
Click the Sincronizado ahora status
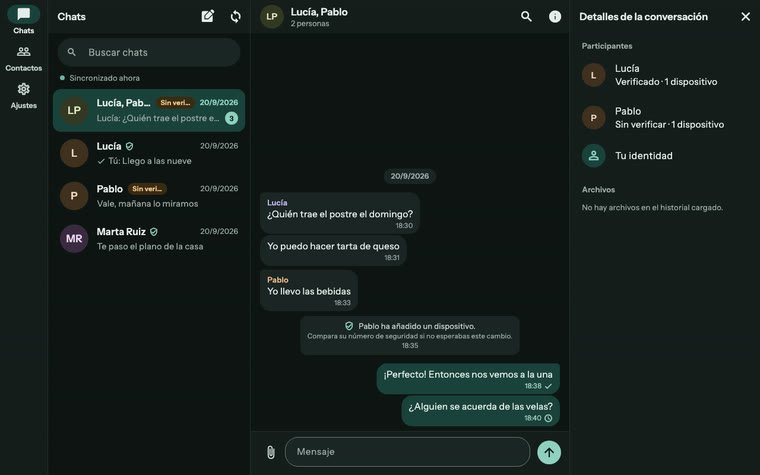click(x=100, y=78)
